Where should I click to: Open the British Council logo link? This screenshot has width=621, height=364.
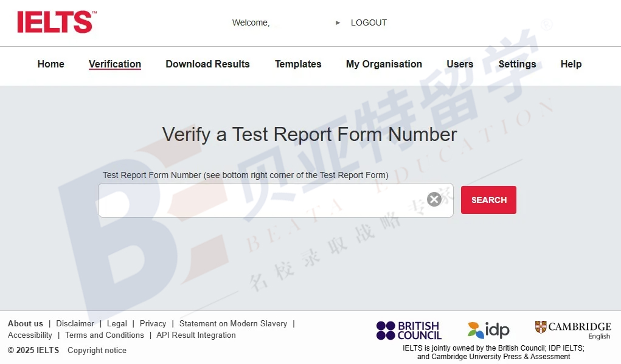[x=409, y=331]
